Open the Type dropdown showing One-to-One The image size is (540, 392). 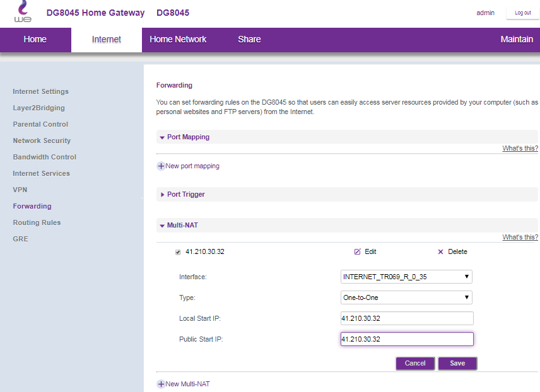406,297
